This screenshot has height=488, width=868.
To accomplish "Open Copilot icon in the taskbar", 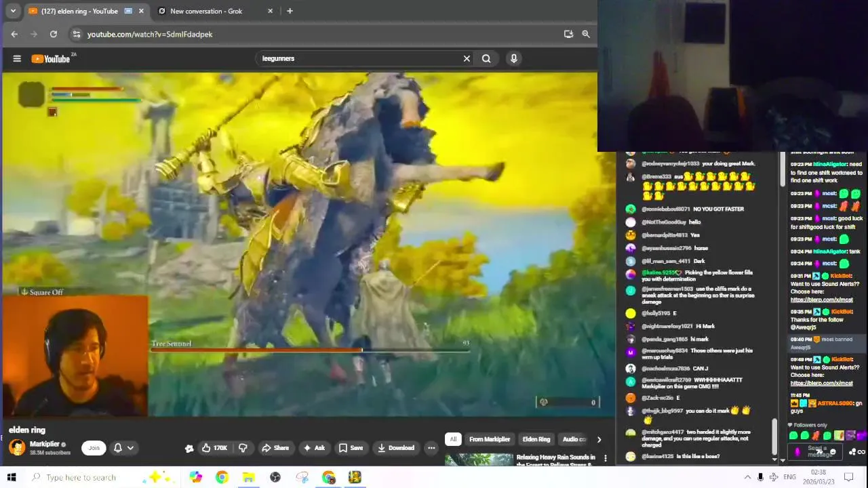I will point(195,477).
